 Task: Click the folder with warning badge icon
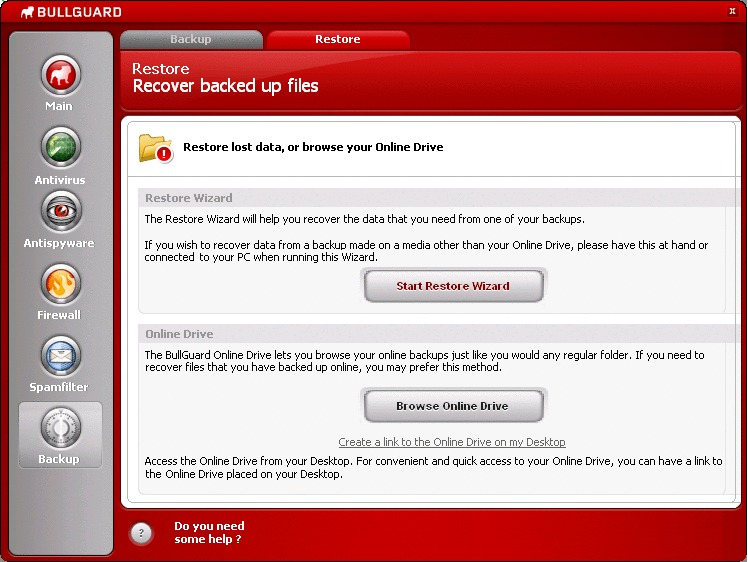156,148
